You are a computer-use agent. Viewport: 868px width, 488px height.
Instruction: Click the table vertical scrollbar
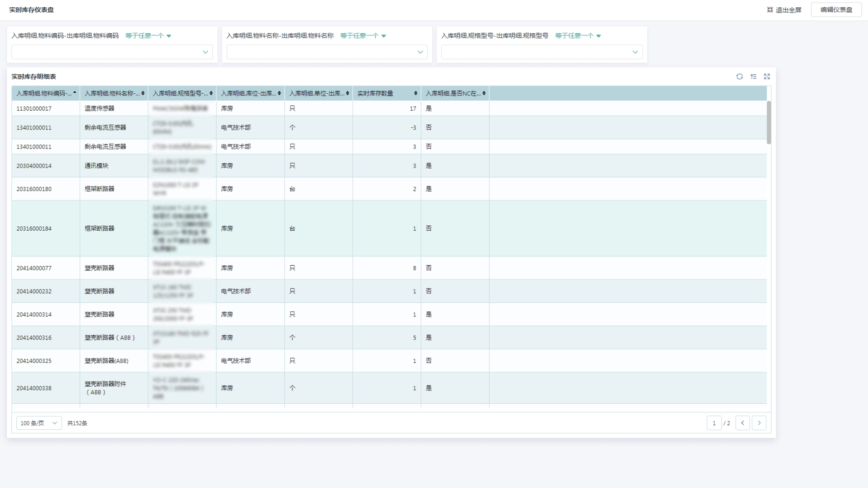click(769, 123)
